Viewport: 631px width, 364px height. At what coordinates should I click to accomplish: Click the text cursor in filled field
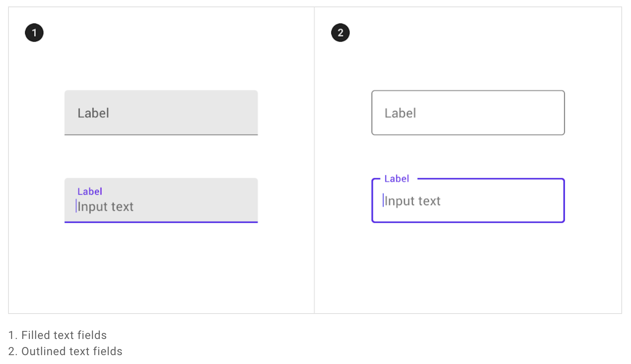(x=76, y=206)
